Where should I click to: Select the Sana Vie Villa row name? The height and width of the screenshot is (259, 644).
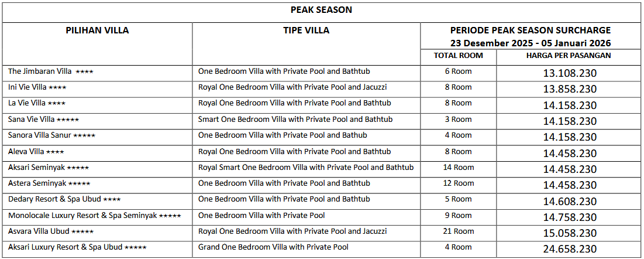tap(43, 120)
